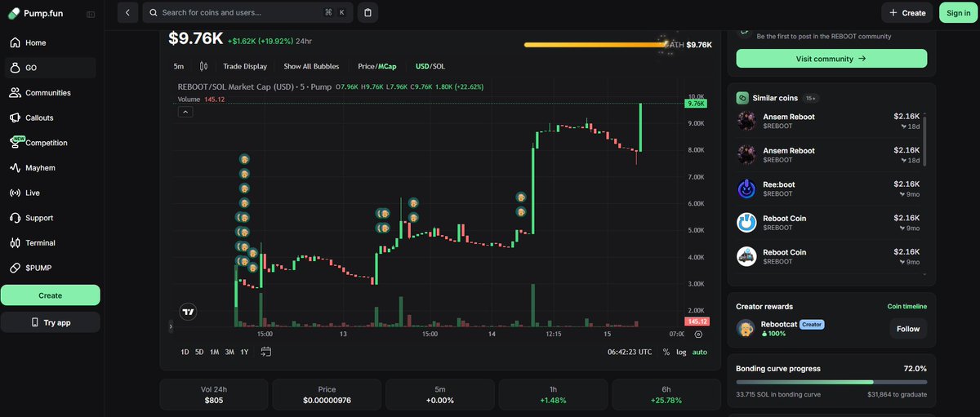Click the clipboard paste icon

[367, 13]
